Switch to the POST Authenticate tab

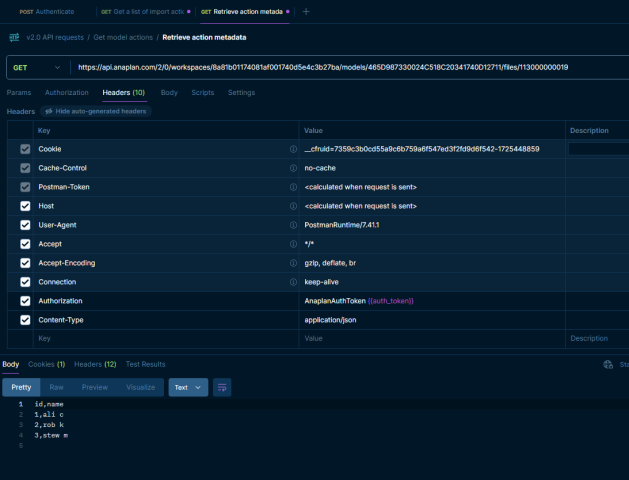click(47, 12)
